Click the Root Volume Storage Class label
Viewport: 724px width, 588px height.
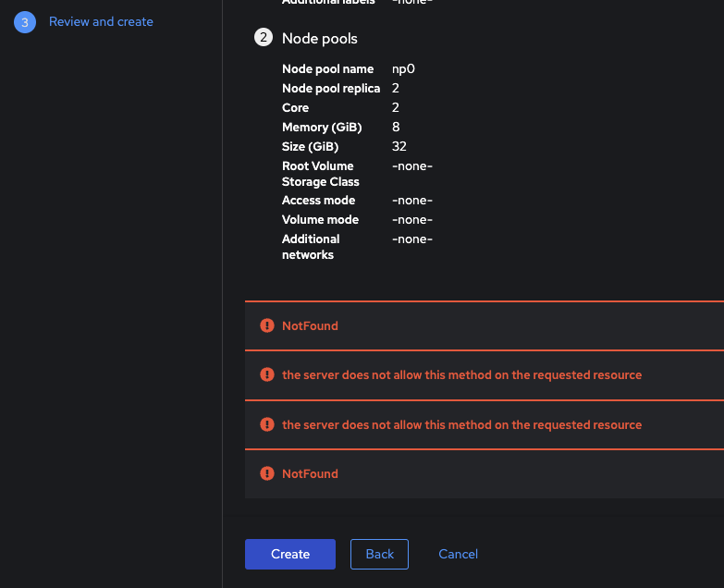pyautogui.click(x=320, y=174)
